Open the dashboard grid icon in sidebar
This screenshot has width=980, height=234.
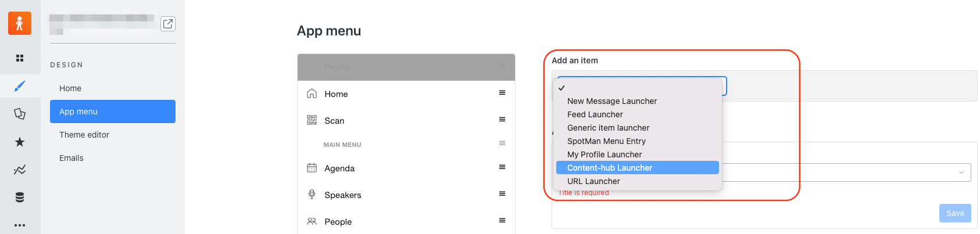pos(20,58)
